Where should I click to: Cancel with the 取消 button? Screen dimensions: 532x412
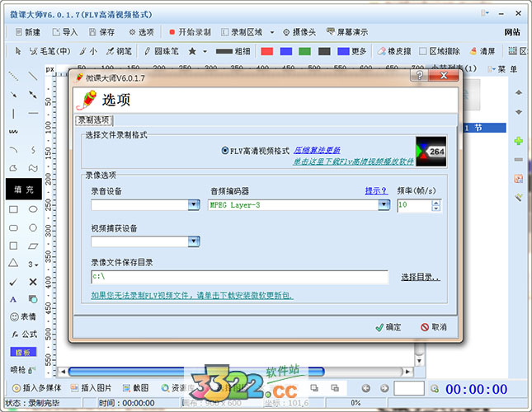pos(434,327)
